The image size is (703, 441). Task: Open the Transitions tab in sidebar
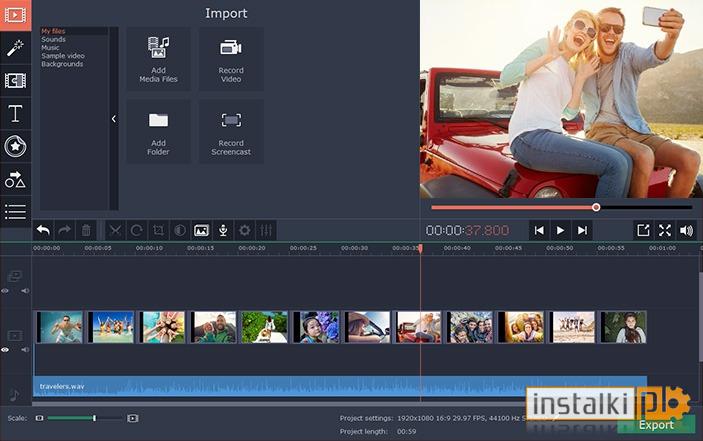pyautogui.click(x=15, y=81)
